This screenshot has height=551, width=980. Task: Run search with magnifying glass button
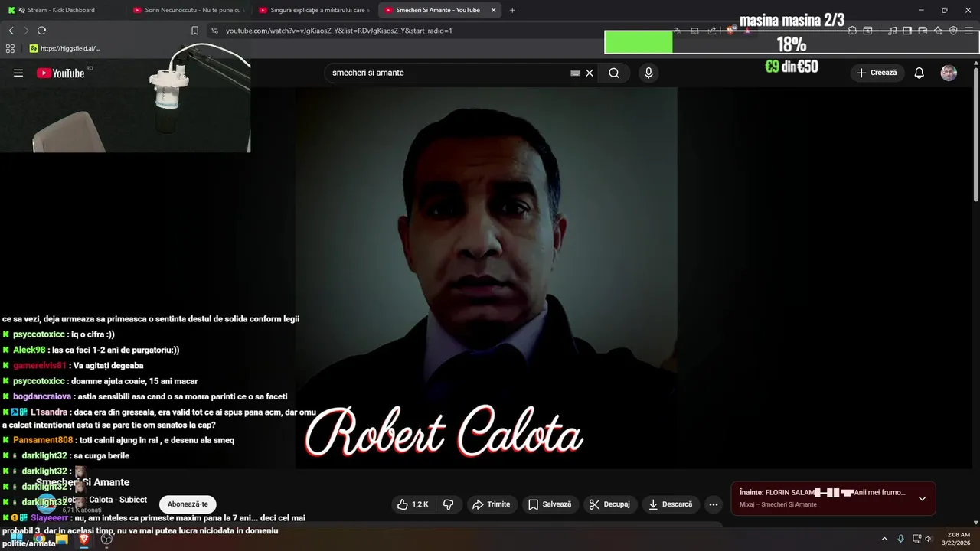click(614, 73)
